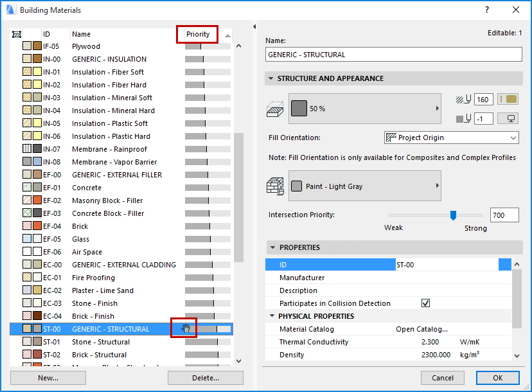Click the Thermal Conductivity value 2.300
This screenshot has width=532, height=392.
coord(430,342)
